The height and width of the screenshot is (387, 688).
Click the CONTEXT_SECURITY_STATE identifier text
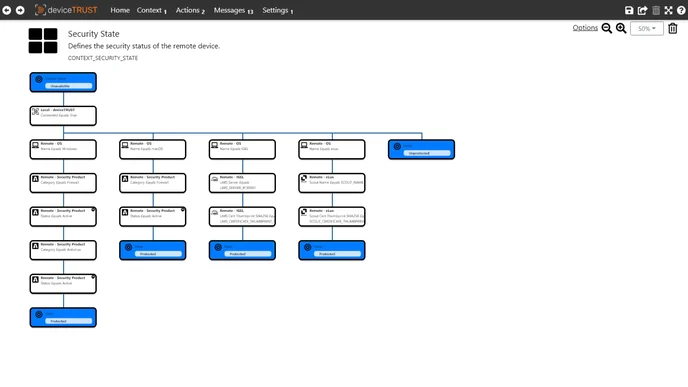point(103,58)
